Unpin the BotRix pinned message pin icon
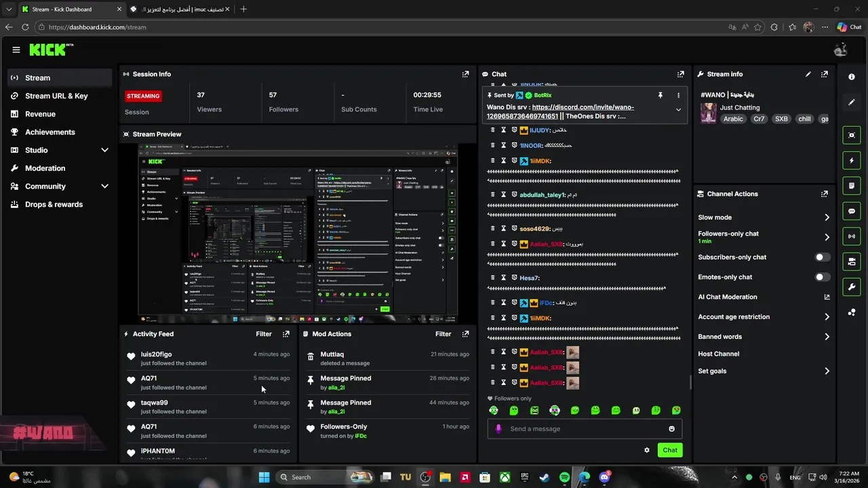868x488 pixels. tap(660, 96)
